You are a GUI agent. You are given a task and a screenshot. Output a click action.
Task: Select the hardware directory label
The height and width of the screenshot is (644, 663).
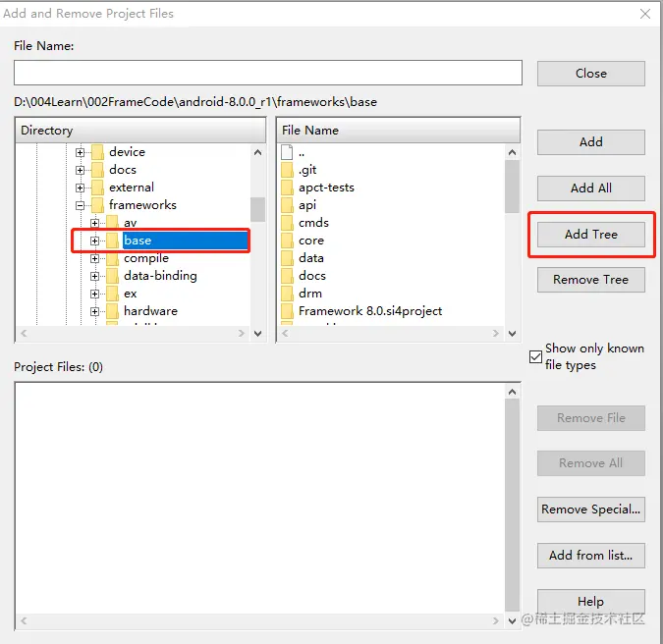click(x=150, y=311)
